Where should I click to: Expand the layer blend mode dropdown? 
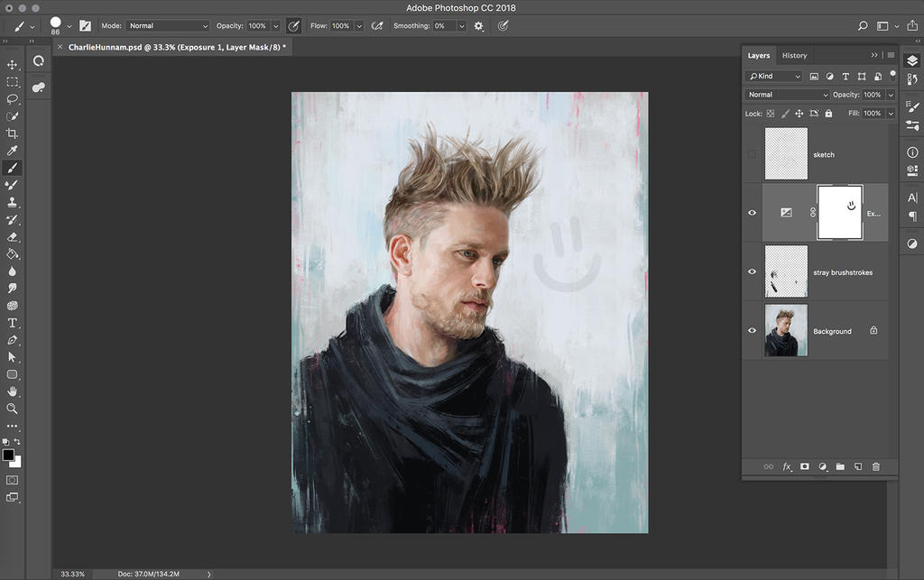[x=787, y=95]
